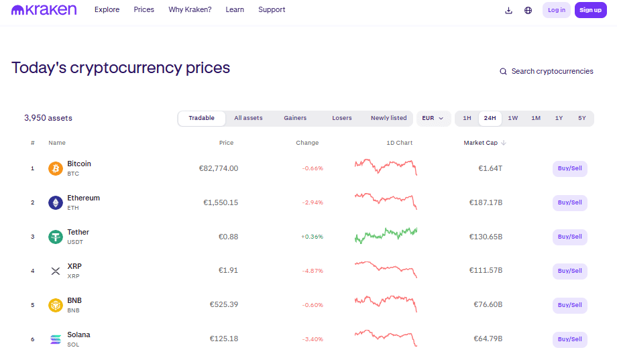Image resolution: width=617 pixels, height=364 pixels.
Task: Switch timeframe to 1Y
Action: [559, 118]
